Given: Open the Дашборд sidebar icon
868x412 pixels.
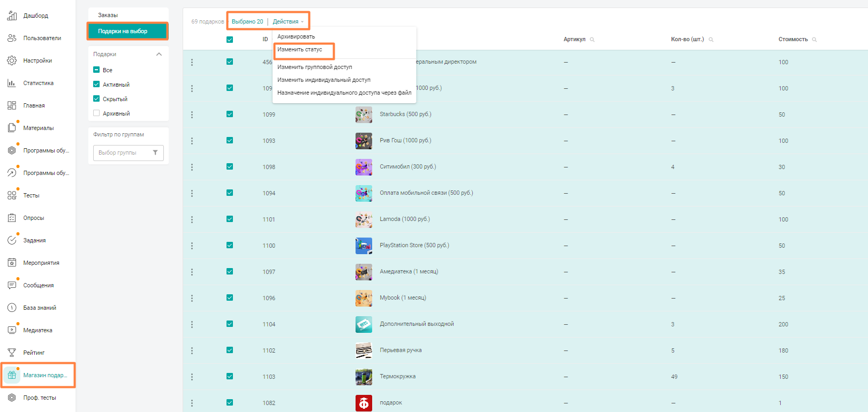Looking at the screenshot, I should tap(12, 16).
